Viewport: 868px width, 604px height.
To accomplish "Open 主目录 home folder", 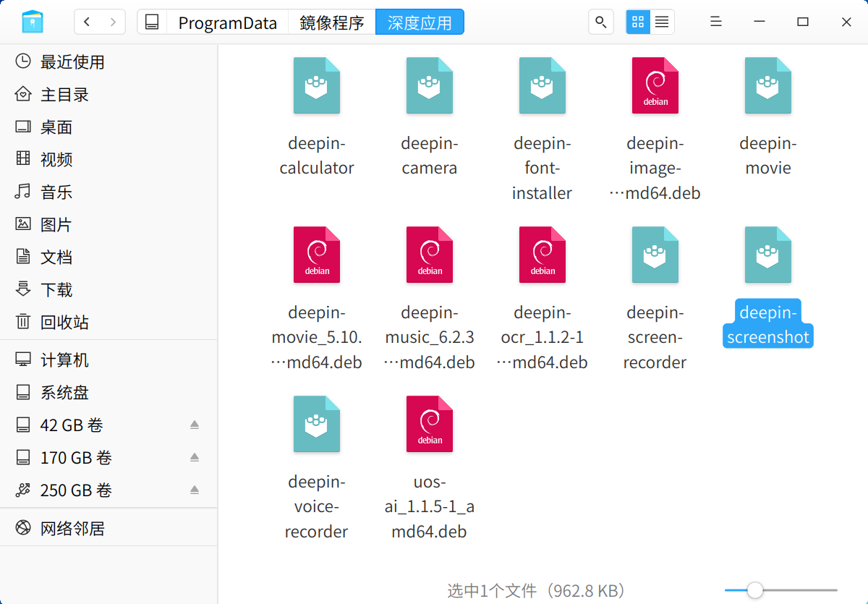I will coord(109,95).
